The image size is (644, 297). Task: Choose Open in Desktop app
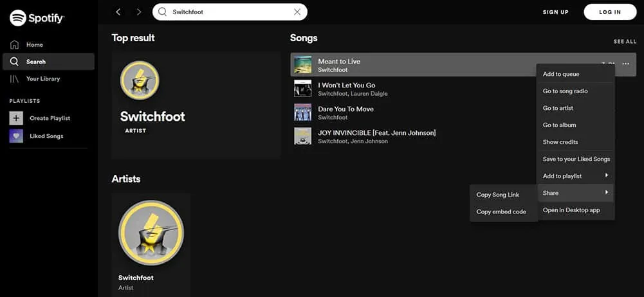click(575, 210)
